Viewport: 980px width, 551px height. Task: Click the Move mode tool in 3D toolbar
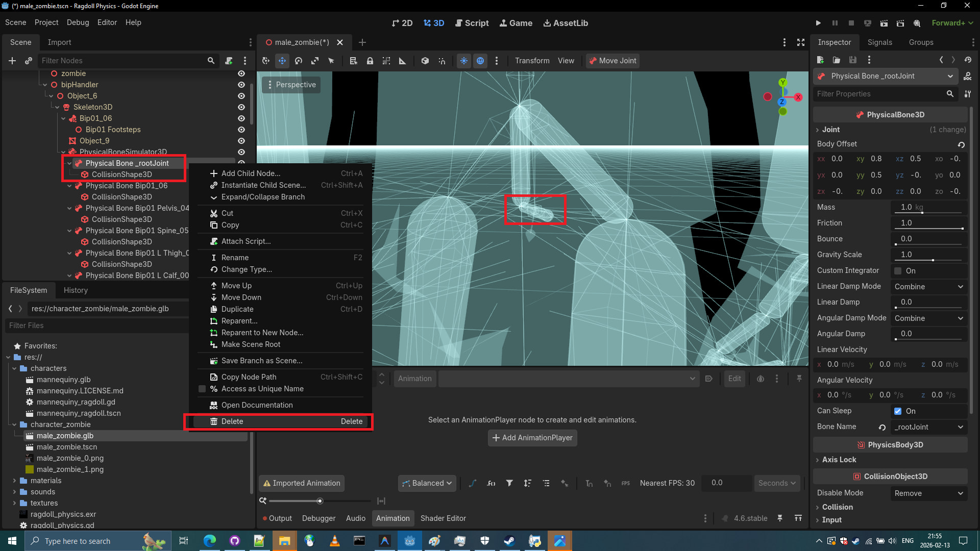click(x=282, y=61)
